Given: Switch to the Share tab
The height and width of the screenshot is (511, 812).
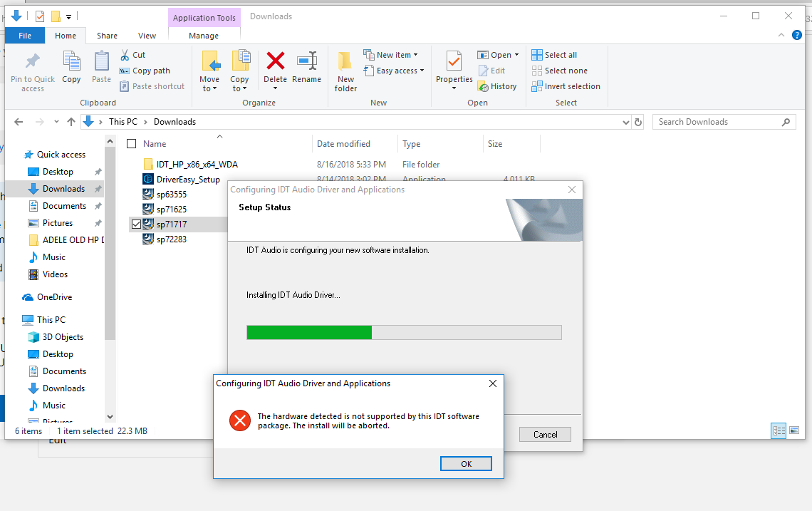Looking at the screenshot, I should coord(107,35).
